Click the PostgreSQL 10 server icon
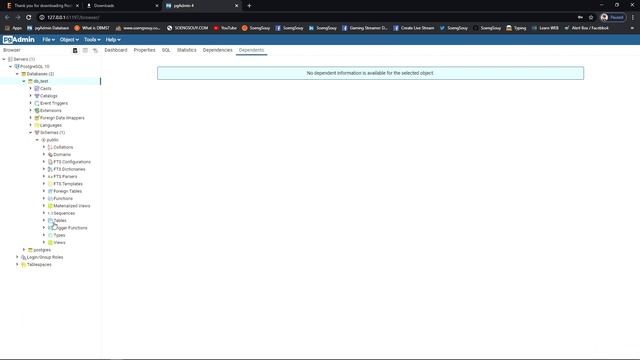Screen dimensions: 640x360 pyautogui.click(x=17, y=67)
